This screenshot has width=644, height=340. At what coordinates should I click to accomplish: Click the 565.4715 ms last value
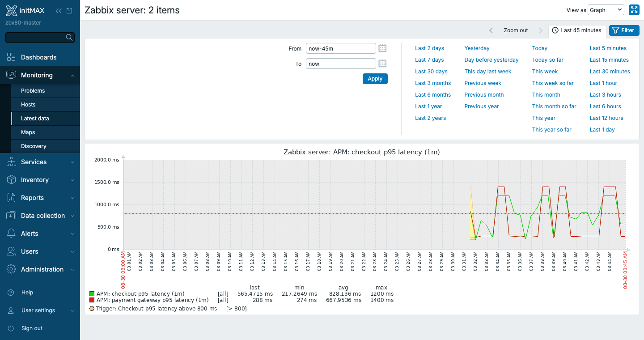[x=255, y=294]
